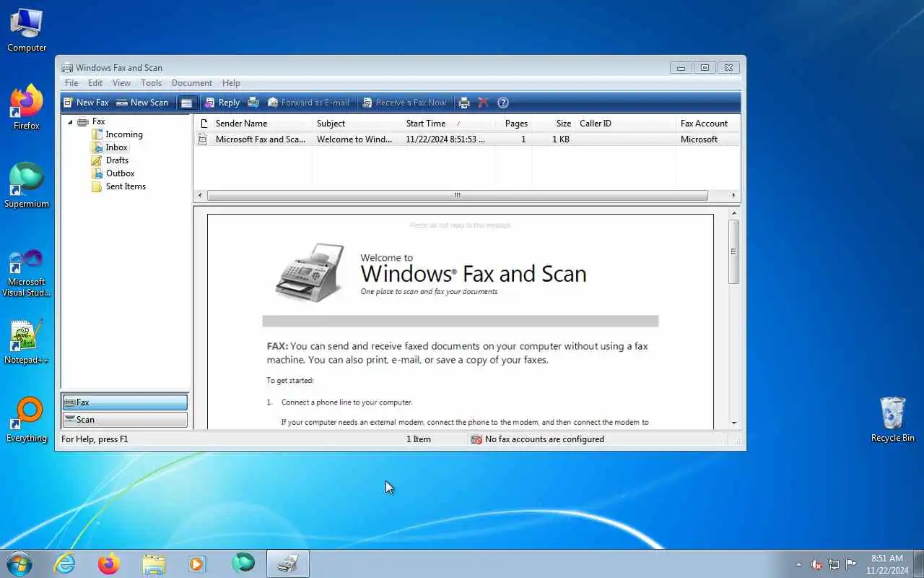Print the fax using the toolbar printer icon
This screenshot has height=578, width=924.
tap(464, 103)
